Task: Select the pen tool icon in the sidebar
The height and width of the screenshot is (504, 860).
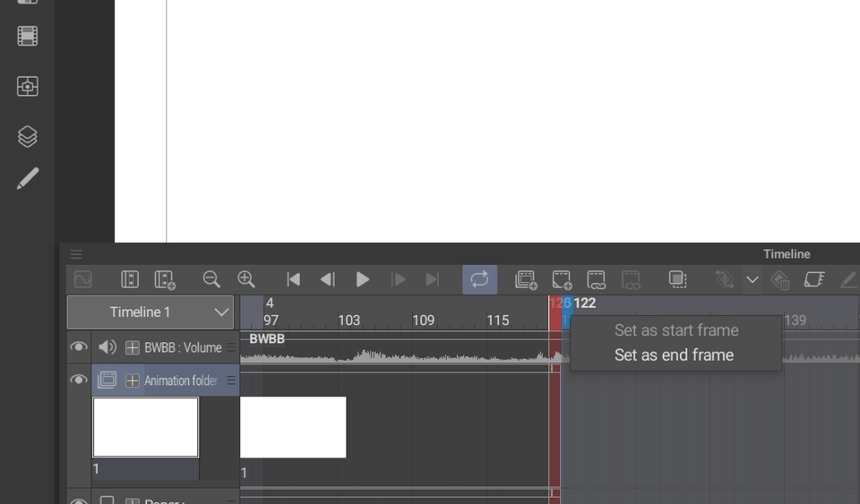Action: click(28, 178)
